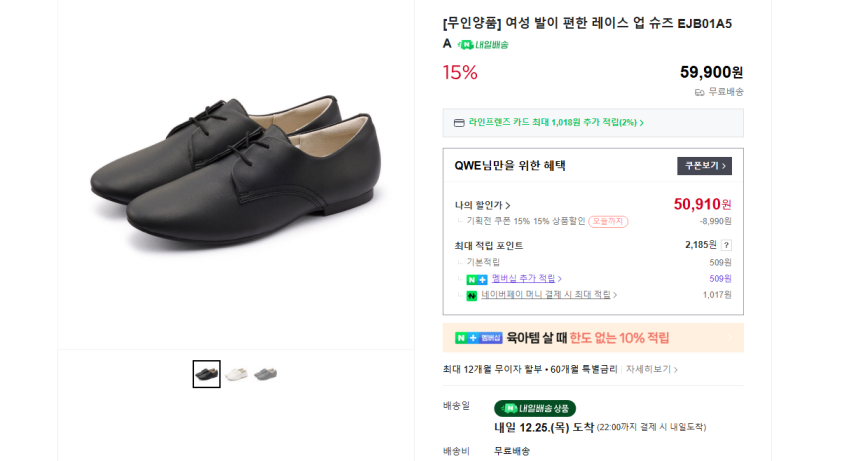Click the 내일배송 badge next to product title
The image size is (849, 461).
[x=483, y=44]
